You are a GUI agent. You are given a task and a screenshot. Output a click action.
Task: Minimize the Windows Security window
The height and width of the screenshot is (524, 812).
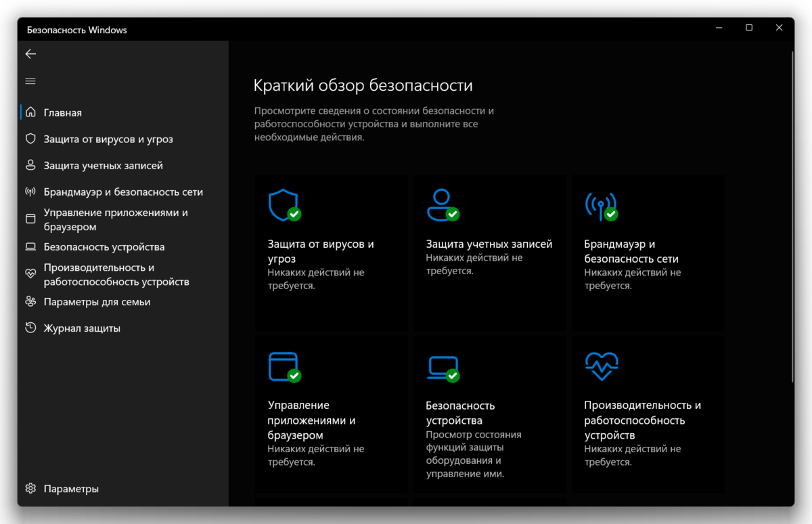(x=718, y=28)
